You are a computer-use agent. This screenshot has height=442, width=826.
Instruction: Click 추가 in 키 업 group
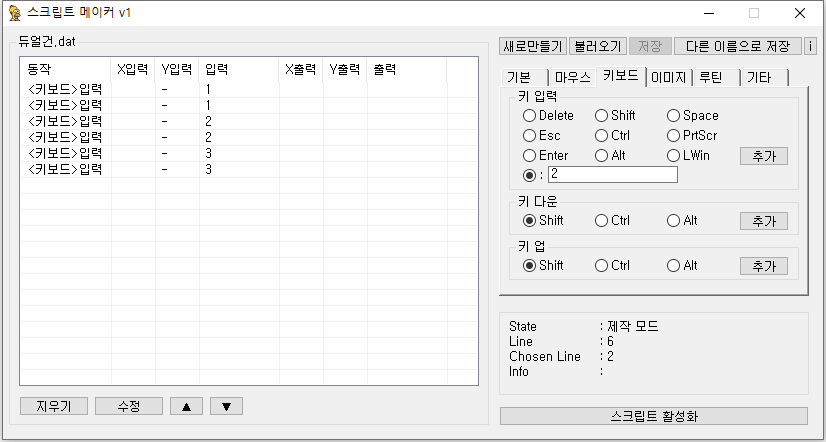764,266
